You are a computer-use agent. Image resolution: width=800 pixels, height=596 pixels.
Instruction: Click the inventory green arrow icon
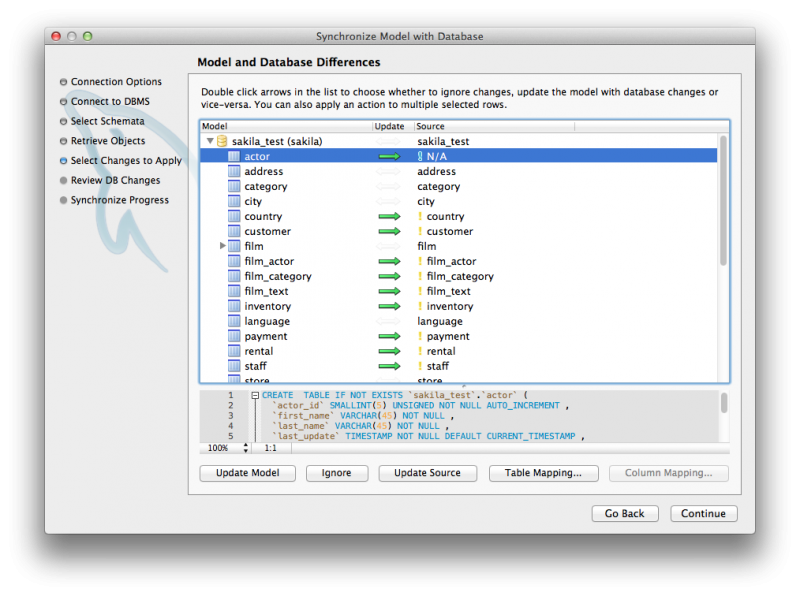coord(391,306)
